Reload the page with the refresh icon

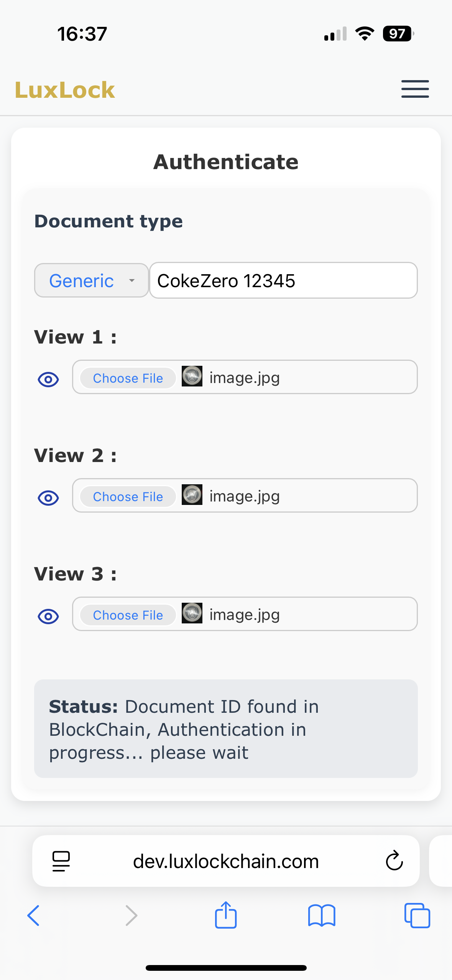(x=394, y=861)
